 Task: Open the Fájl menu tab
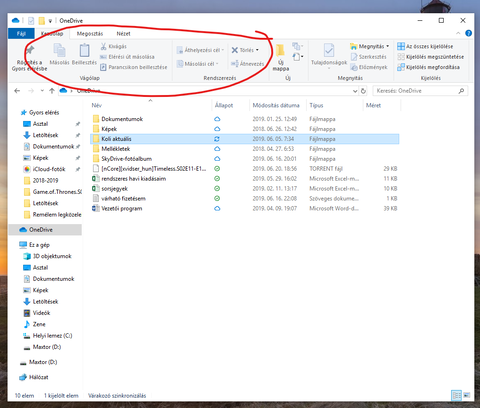click(x=21, y=34)
